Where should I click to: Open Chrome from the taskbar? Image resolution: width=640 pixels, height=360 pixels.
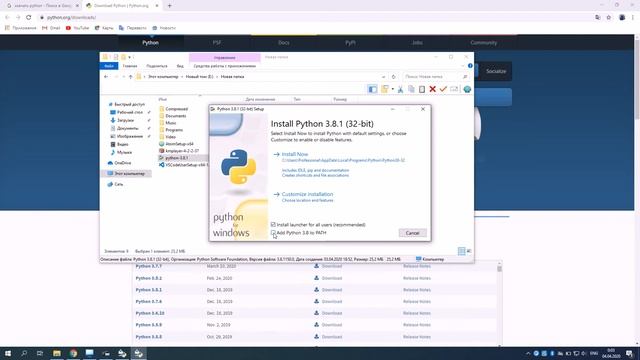coord(73,353)
